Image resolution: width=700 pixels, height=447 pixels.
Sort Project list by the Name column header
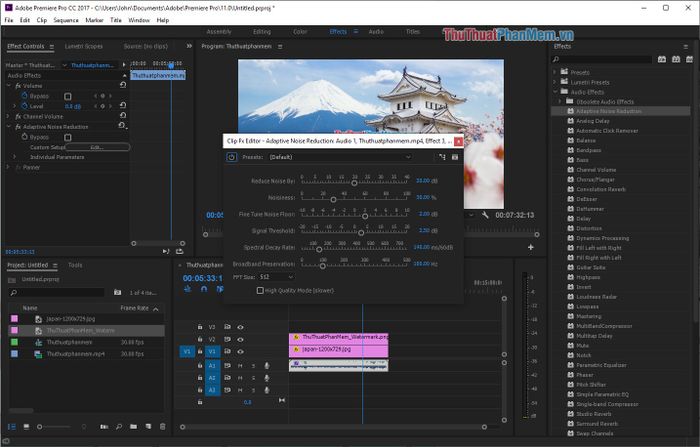pos(30,308)
